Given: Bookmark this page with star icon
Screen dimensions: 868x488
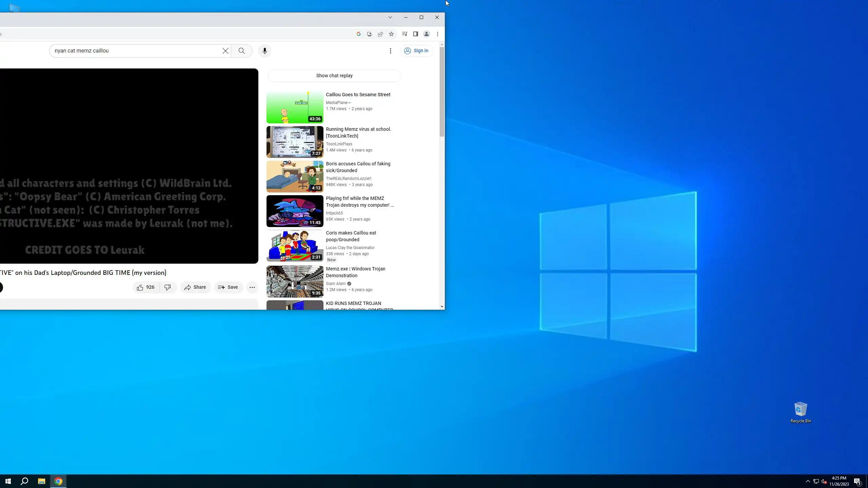Looking at the screenshot, I should tap(391, 34).
